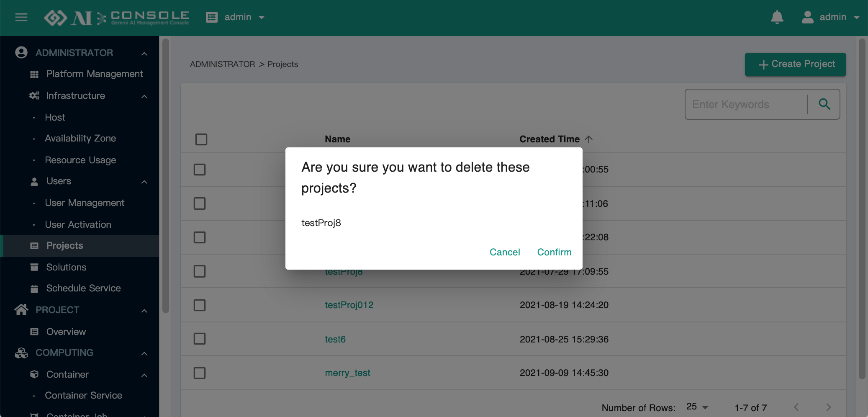
Task: Tick checkbox of row created at :11:06
Action: coord(200,203)
